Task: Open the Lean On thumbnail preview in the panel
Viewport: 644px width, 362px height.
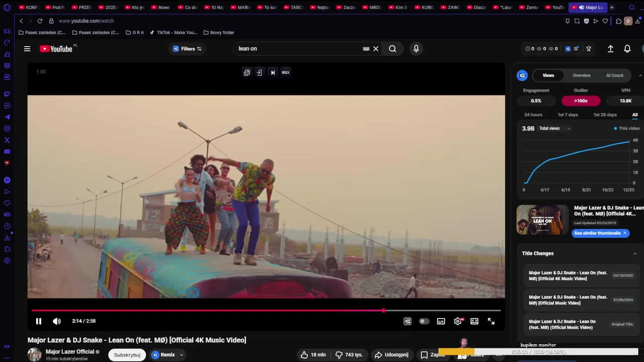Action: (x=542, y=220)
